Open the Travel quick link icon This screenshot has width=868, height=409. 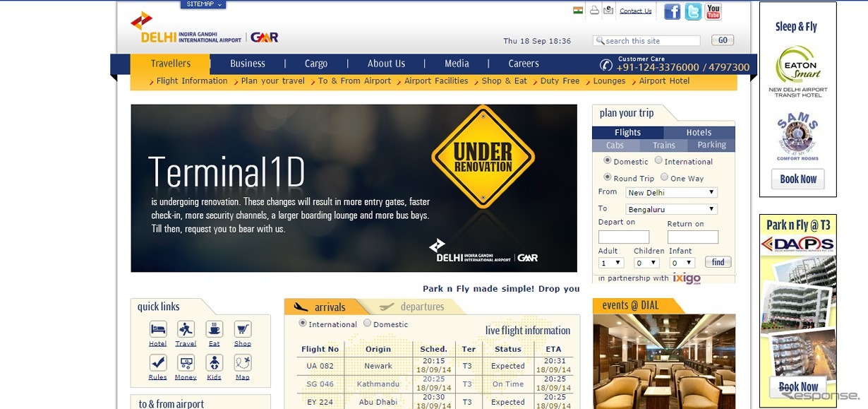pos(186,329)
